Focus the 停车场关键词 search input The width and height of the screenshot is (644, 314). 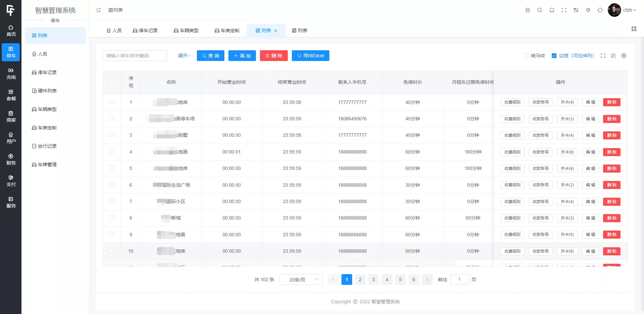click(x=135, y=56)
